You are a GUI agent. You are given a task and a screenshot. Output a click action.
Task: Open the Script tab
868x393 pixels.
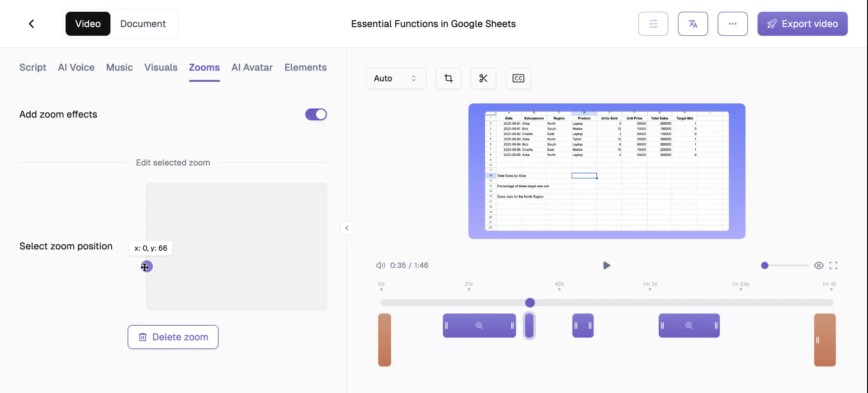pos(33,67)
